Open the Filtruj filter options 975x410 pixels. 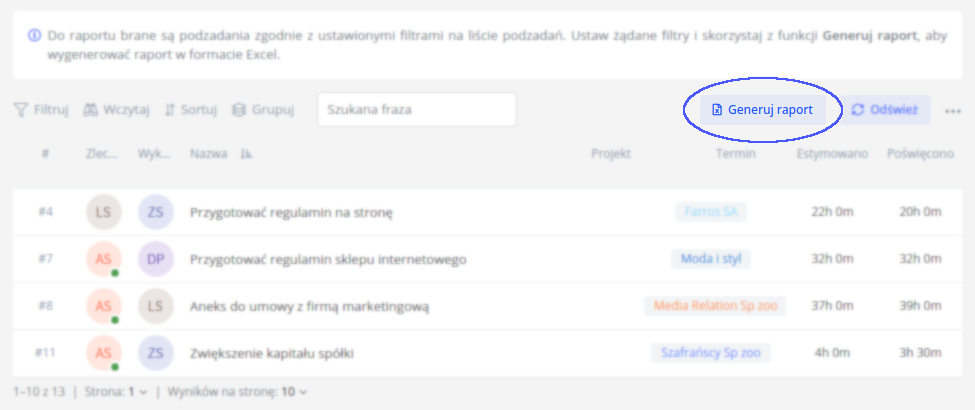click(x=41, y=110)
